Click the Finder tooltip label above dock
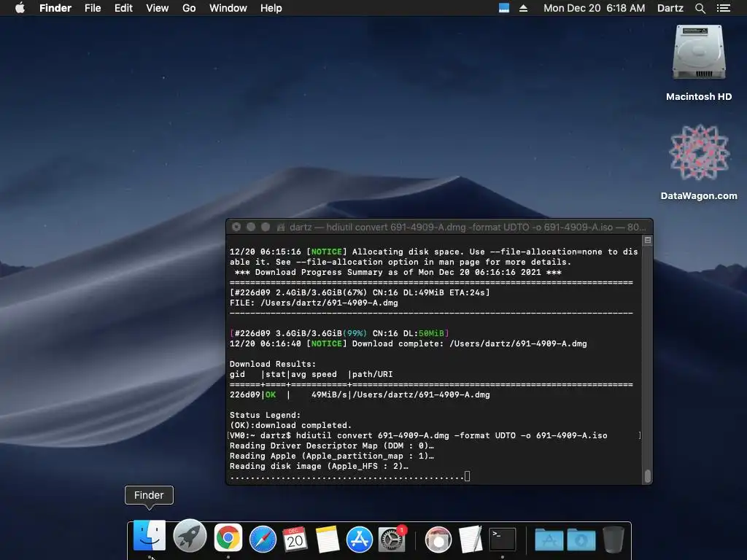The height and width of the screenshot is (560, 747). 149,495
